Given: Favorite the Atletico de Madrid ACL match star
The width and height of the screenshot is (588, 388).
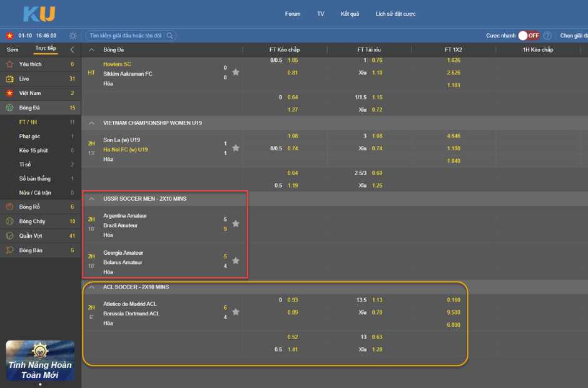Looking at the screenshot, I should pos(235,312).
